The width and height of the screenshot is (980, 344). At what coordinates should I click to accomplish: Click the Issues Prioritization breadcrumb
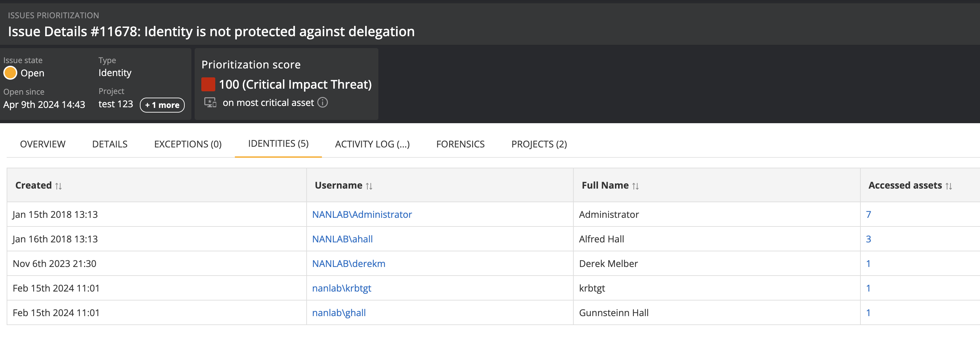pyautogui.click(x=53, y=15)
